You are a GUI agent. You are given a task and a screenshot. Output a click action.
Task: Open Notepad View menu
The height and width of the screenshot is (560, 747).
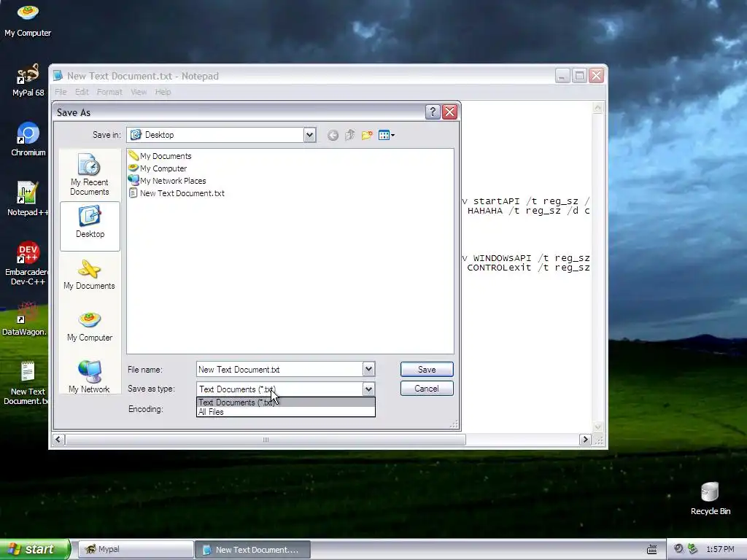[x=139, y=92]
